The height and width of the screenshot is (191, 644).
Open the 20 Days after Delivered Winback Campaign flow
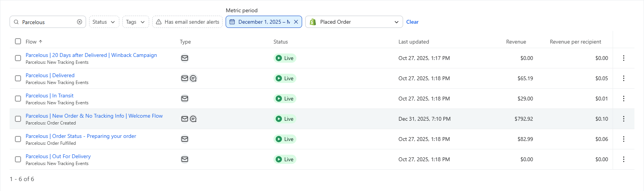pyautogui.click(x=91, y=55)
